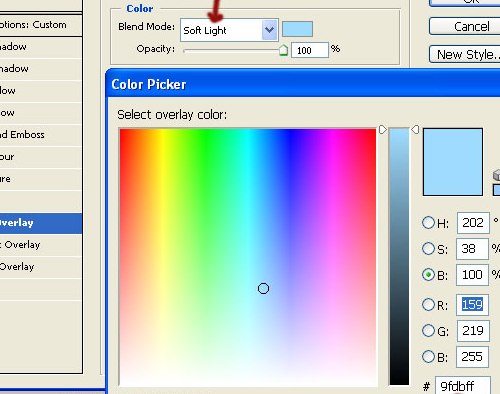The image size is (500, 394).
Task: Click the circular color marker in spectrum field
Action: click(263, 288)
